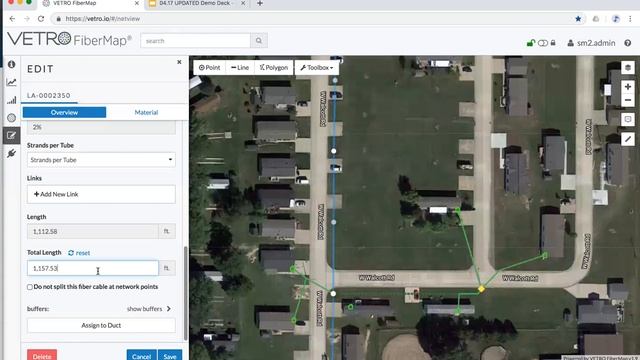This screenshot has width=640, height=360.
Task: Open the map comment annotation tool
Action: pos(628,119)
